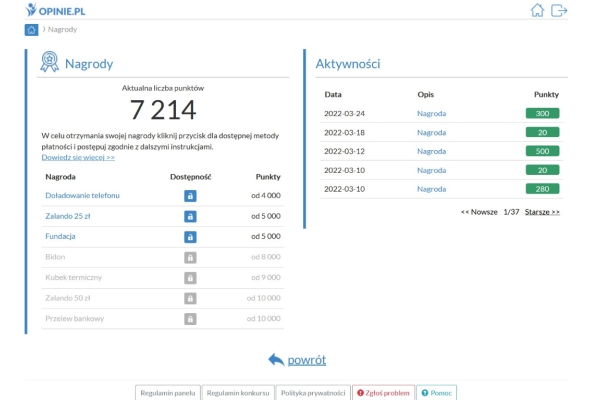Open the Fundacja reward link
The height and width of the screenshot is (400, 600).
[60, 236]
